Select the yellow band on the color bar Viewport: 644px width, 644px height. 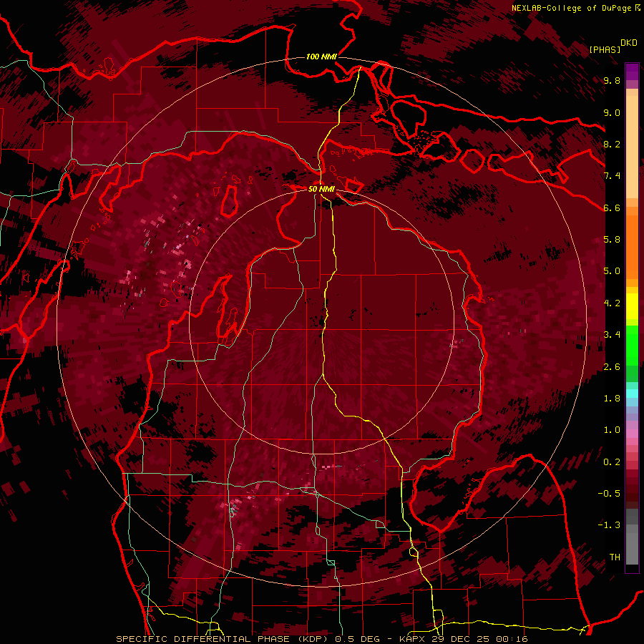(632, 306)
